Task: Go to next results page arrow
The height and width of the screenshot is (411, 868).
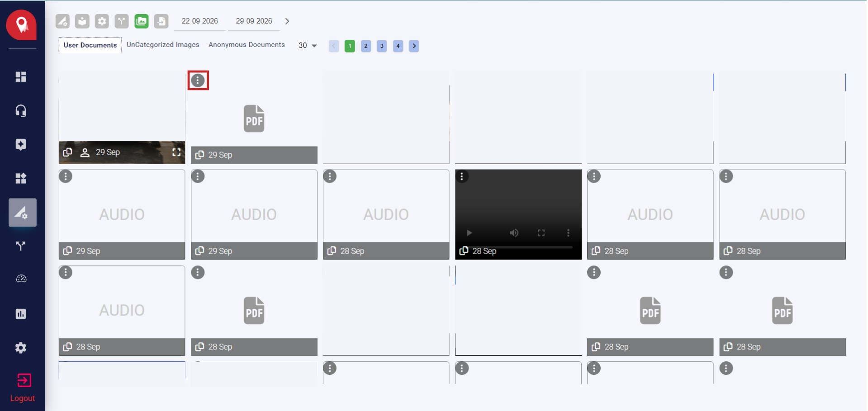Action: 414,46
